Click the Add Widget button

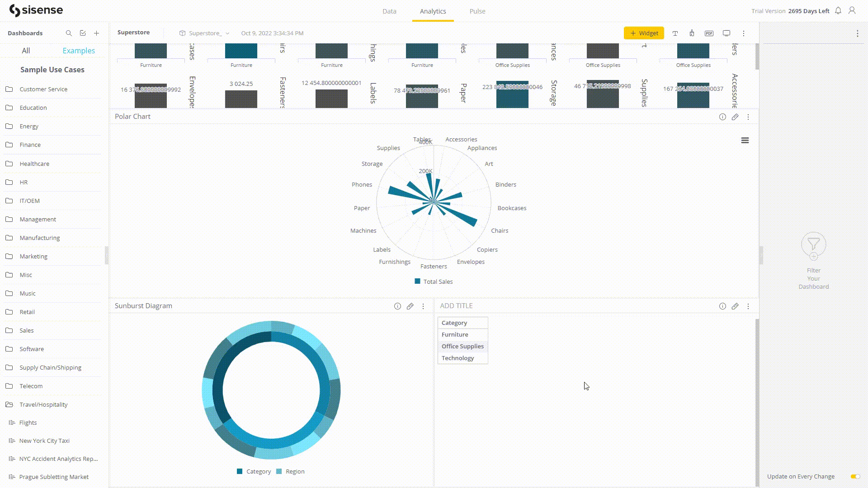tap(644, 33)
